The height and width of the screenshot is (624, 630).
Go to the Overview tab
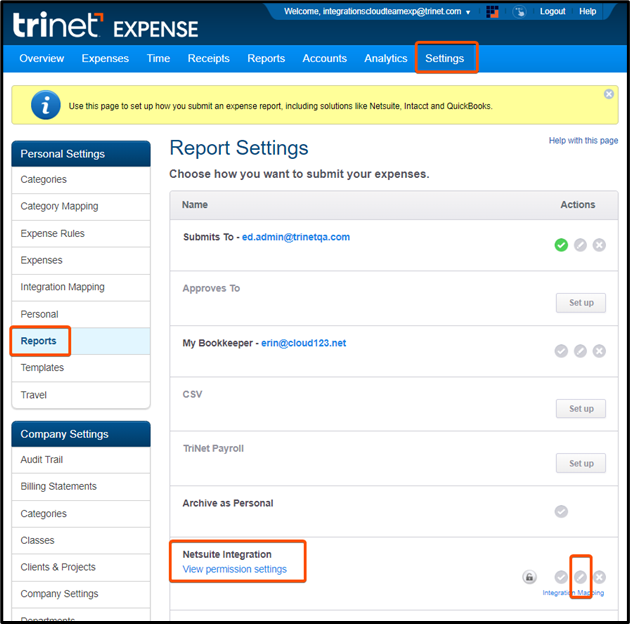click(41, 58)
